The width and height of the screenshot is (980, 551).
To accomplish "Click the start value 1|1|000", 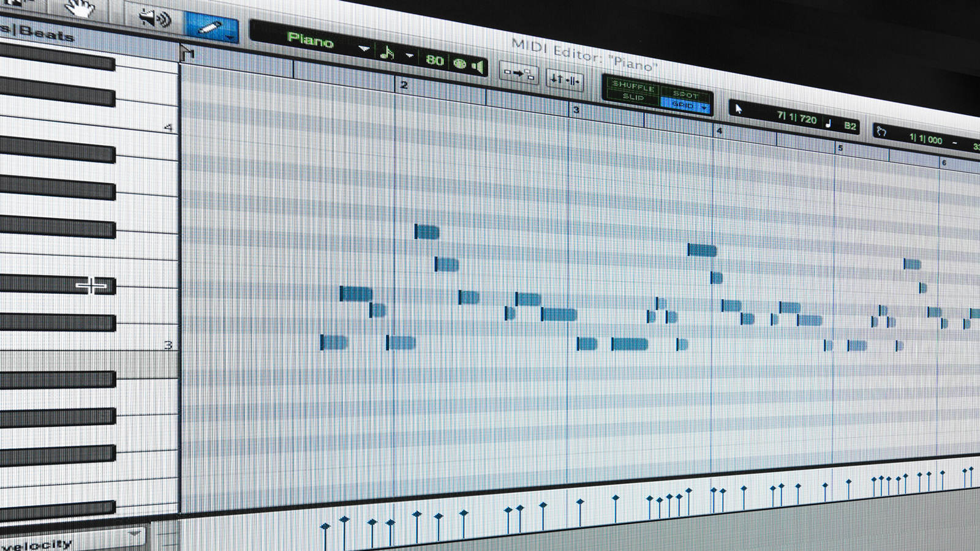I will click(925, 139).
